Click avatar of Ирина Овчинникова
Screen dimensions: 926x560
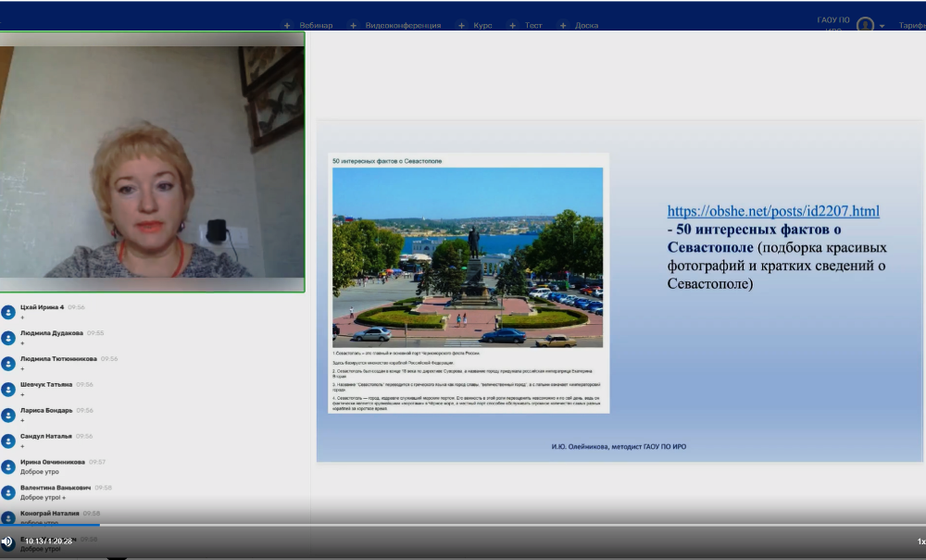click(x=8, y=467)
